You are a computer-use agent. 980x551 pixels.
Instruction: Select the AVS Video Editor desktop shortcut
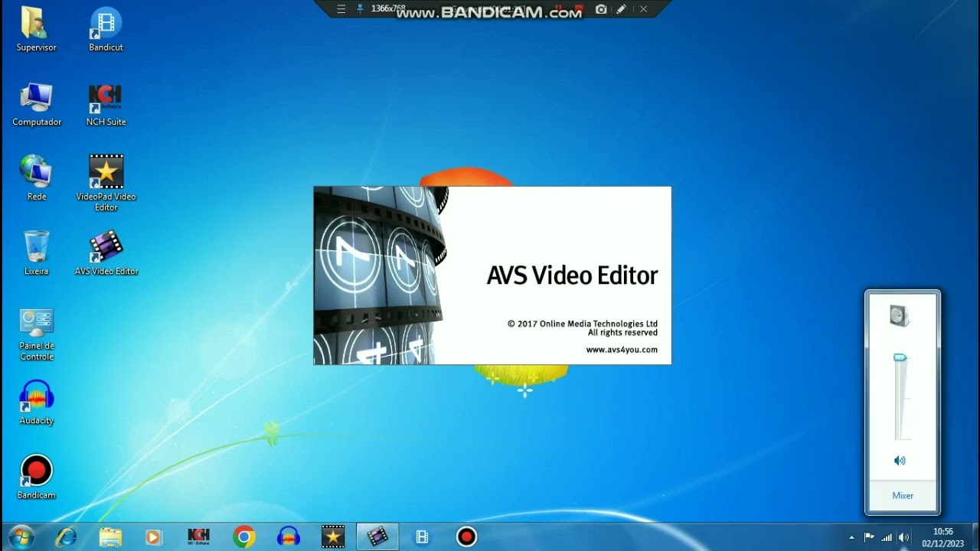[106, 253]
